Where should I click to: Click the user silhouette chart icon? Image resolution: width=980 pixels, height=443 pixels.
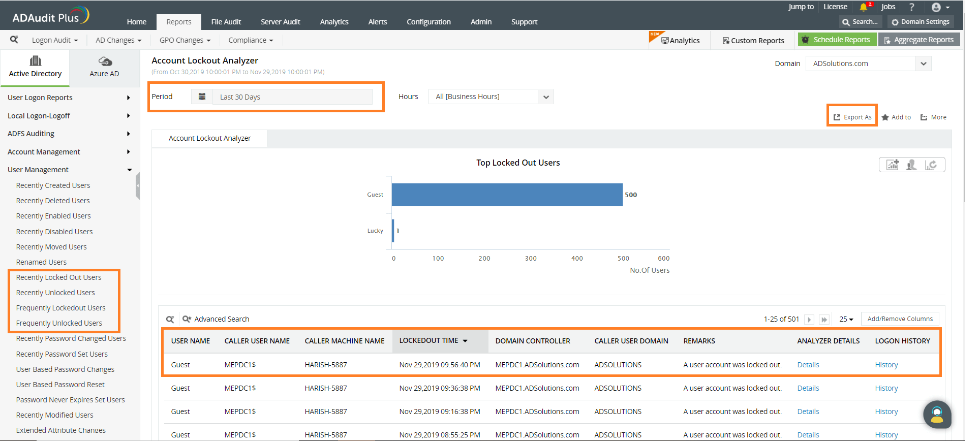click(911, 165)
